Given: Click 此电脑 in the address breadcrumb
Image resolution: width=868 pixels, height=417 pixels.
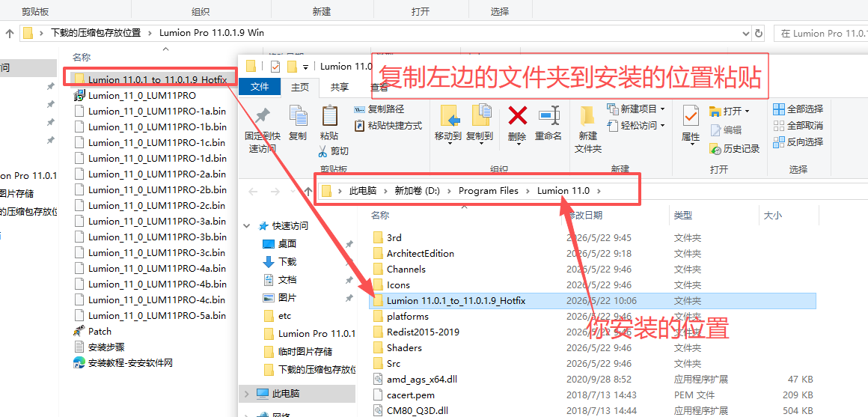Looking at the screenshot, I should tap(363, 190).
